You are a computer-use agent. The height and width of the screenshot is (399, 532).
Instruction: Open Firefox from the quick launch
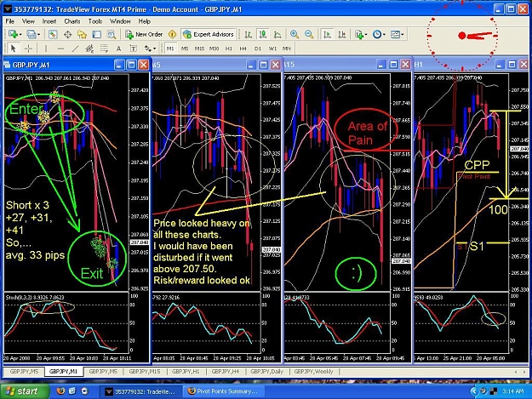click(x=60, y=391)
